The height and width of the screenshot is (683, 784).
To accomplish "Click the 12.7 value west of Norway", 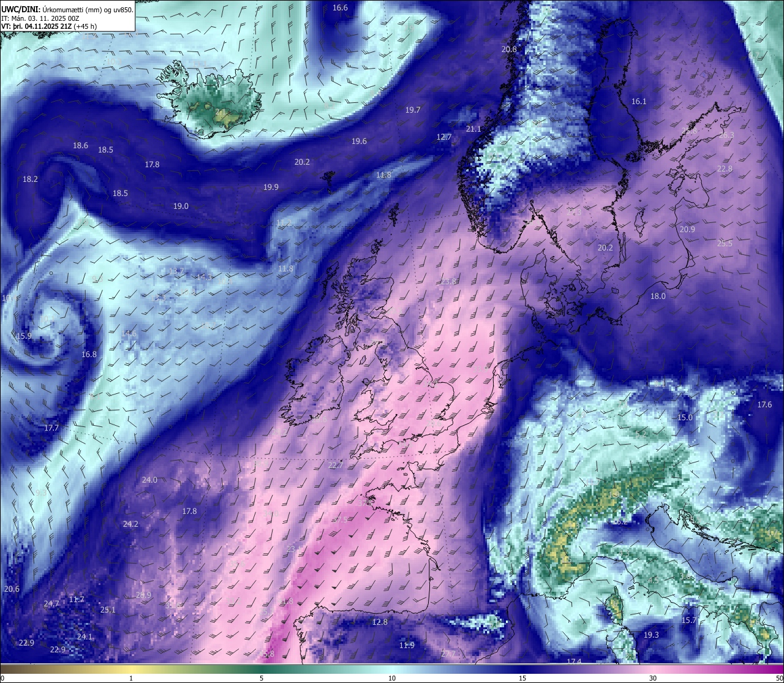I will tap(444, 137).
